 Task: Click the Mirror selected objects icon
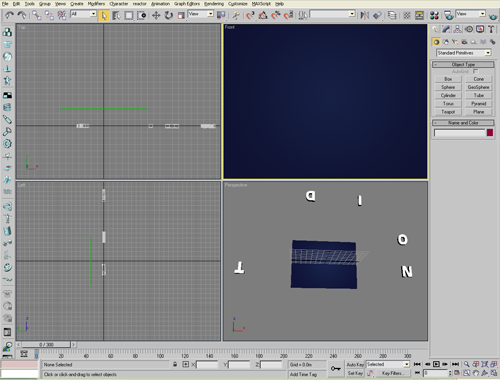tap(365, 15)
